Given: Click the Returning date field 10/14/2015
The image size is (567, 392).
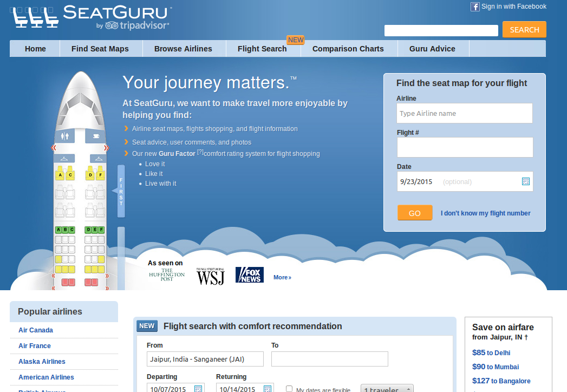Looking at the screenshot, I should (245, 388).
